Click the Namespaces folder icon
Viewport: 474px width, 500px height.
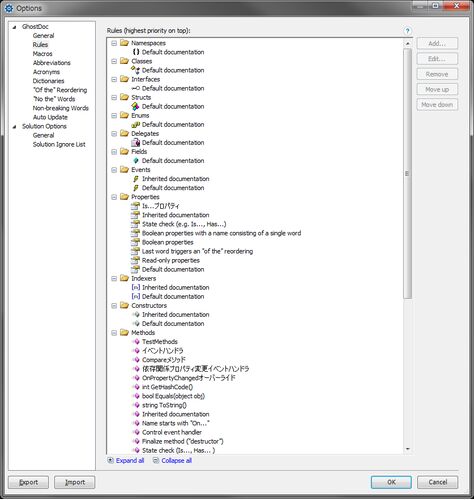124,43
